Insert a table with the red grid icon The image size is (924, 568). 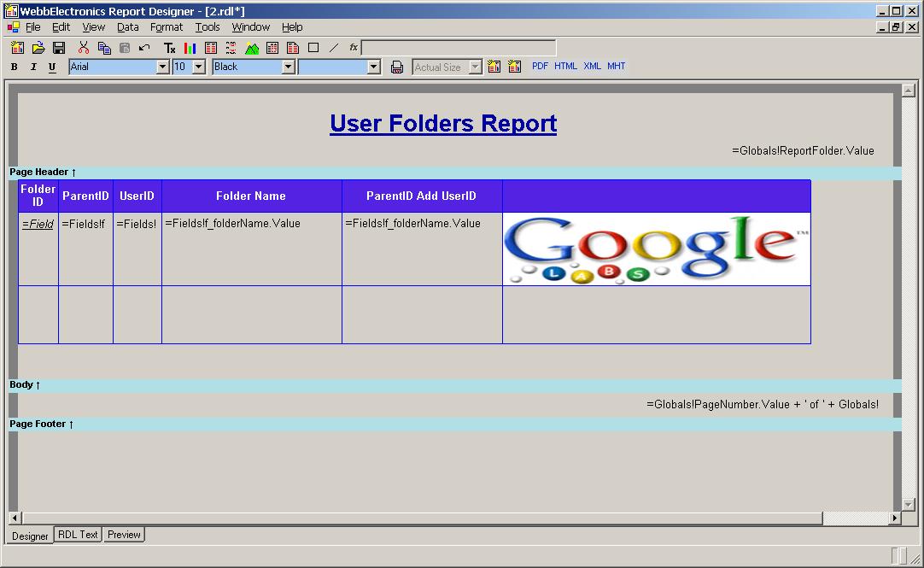(x=210, y=48)
